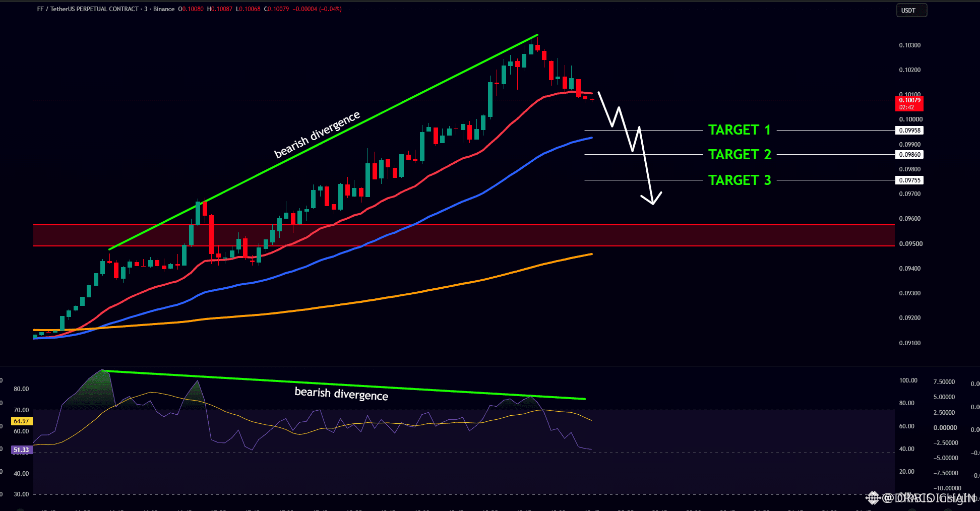Click the −5.00000 scale value
The width and height of the screenshot is (980, 511).
[946, 458]
